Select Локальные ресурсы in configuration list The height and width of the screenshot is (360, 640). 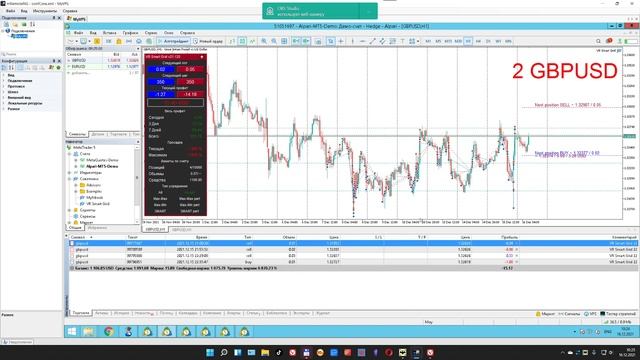pos(25,103)
